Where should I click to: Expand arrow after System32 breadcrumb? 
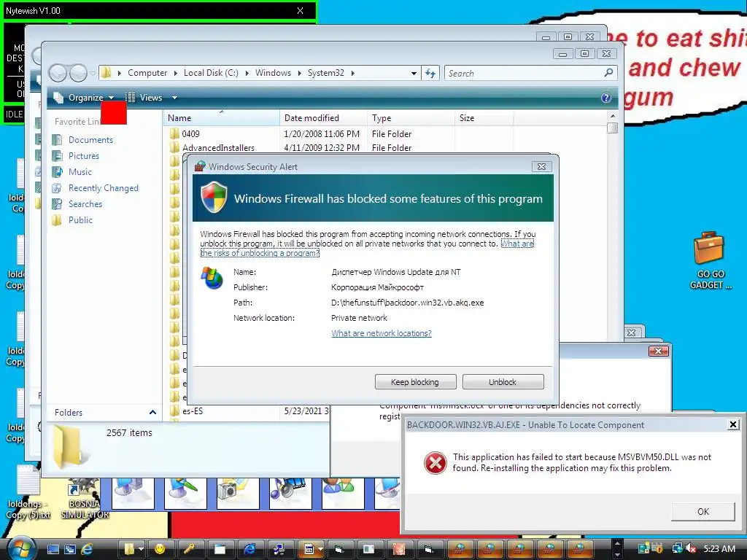[353, 73]
